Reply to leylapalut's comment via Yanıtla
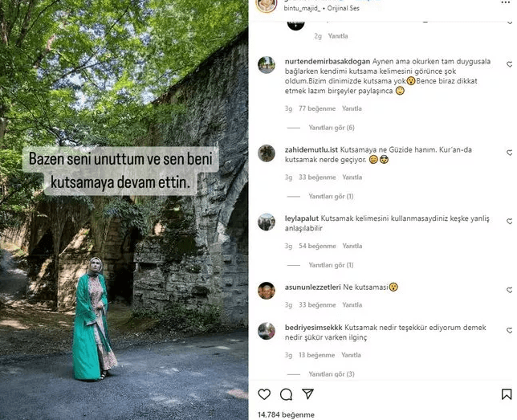This screenshot has width=517, height=420. [352, 246]
